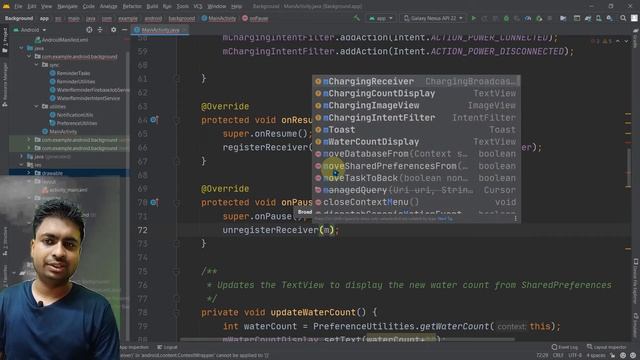This screenshot has height=360, width=640.
Task: Open the Code menu
Action: (88, 7)
